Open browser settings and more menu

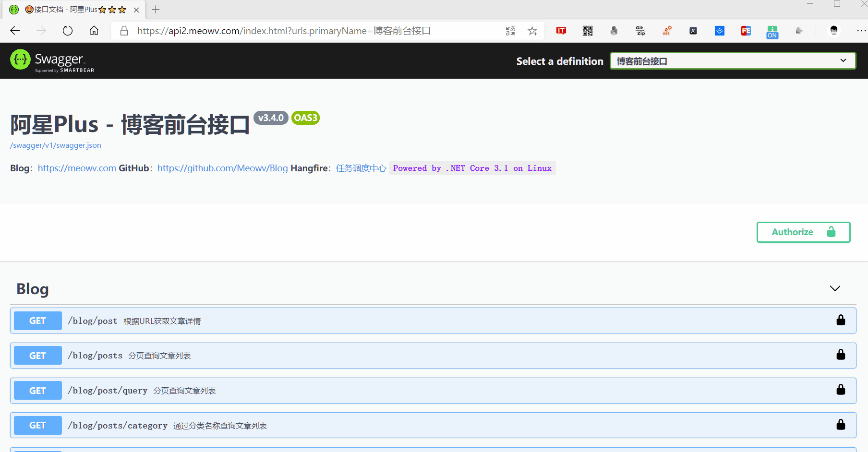pos(861,31)
